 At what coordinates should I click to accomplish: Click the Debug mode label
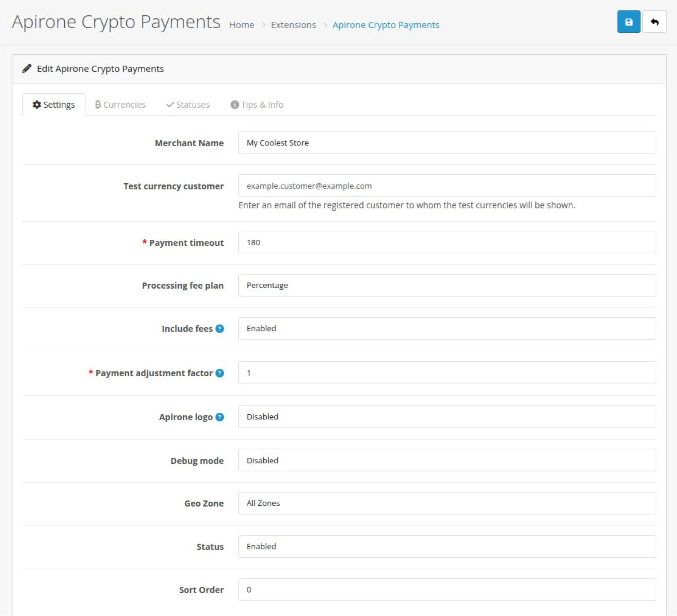[x=197, y=461]
